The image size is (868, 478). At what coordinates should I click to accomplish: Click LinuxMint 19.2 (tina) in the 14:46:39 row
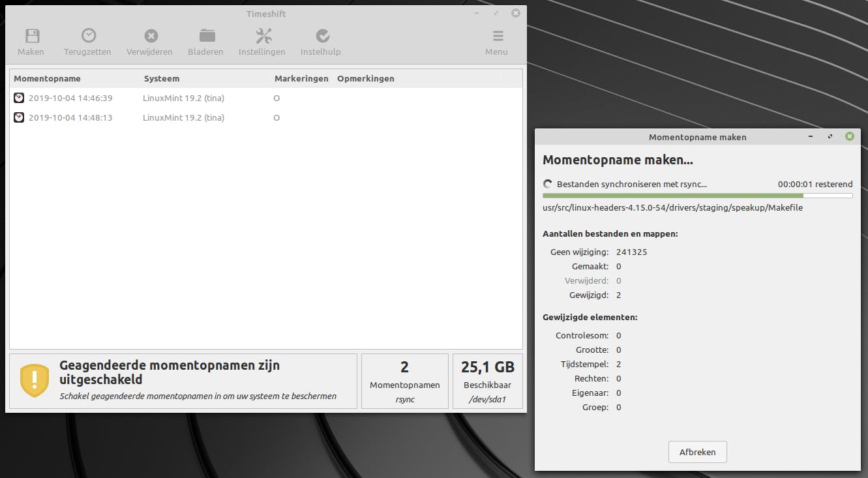point(183,98)
